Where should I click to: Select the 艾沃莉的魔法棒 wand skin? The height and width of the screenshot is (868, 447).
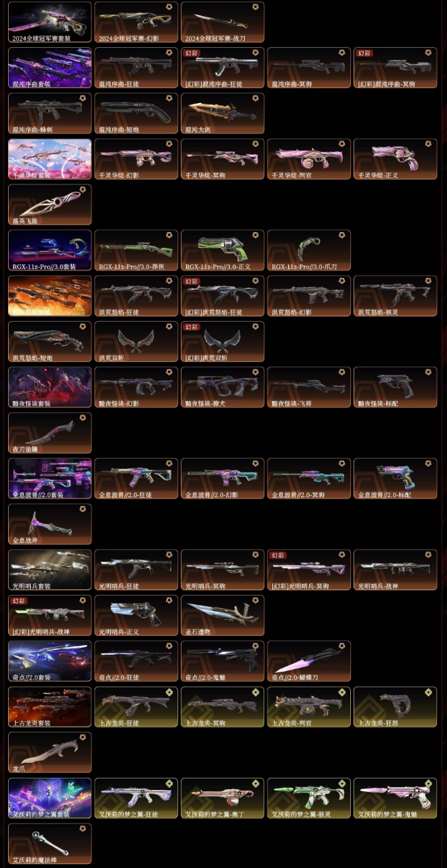click(50, 844)
